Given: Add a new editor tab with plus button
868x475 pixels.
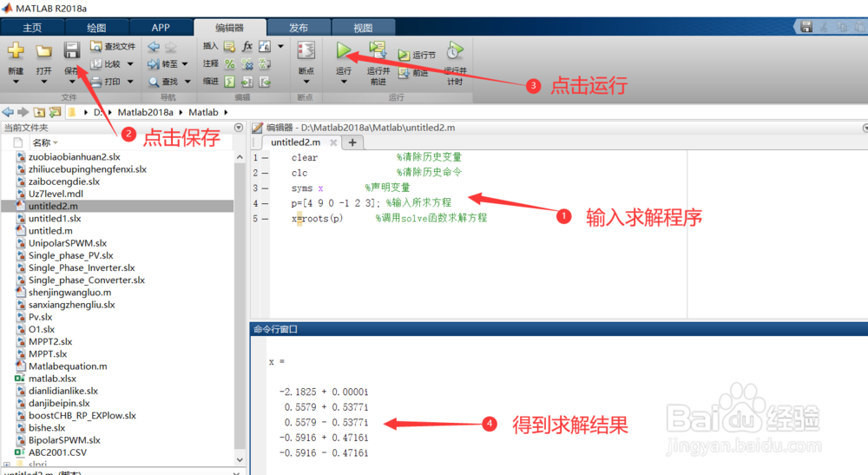Looking at the screenshot, I should coord(352,142).
